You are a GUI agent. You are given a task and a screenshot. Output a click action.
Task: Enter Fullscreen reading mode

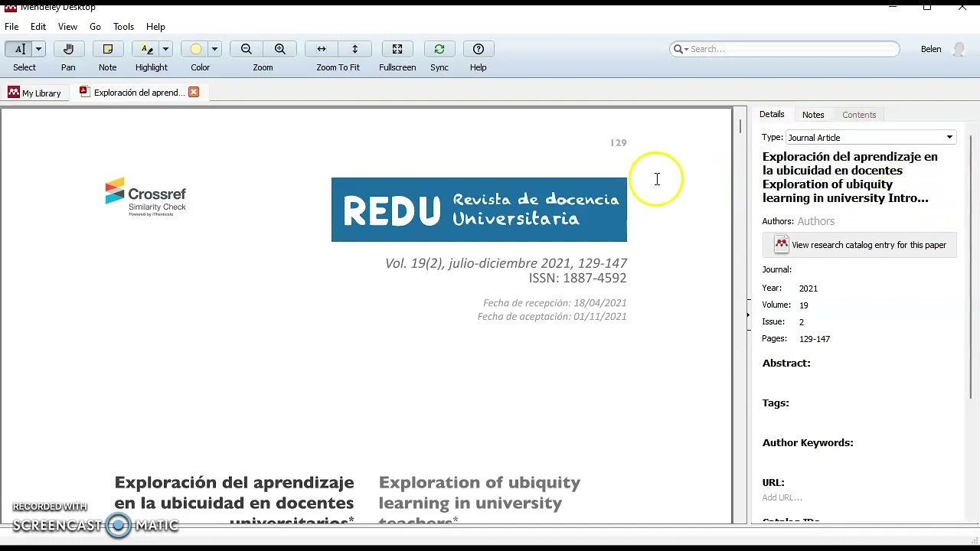pyautogui.click(x=397, y=49)
